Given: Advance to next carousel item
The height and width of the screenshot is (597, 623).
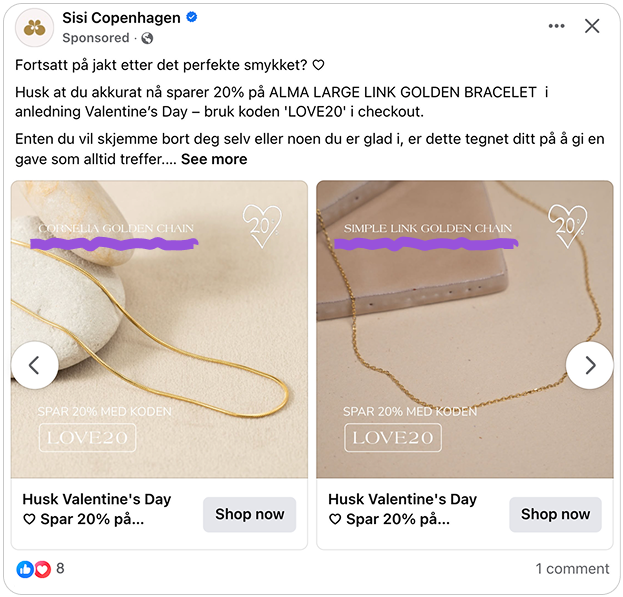Looking at the screenshot, I should pyautogui.click(x=589, y=365).
